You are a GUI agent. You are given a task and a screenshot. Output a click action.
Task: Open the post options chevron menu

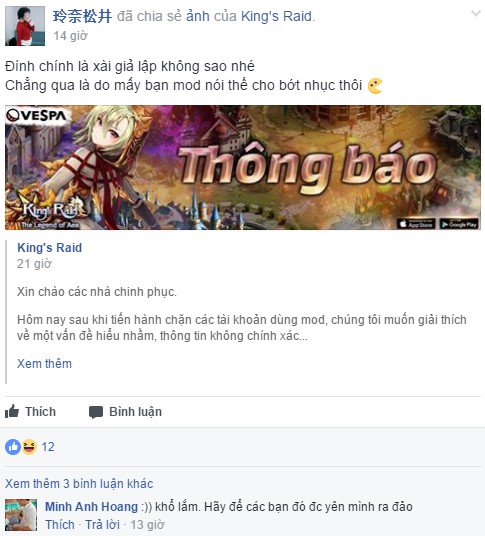click(476, 14)
